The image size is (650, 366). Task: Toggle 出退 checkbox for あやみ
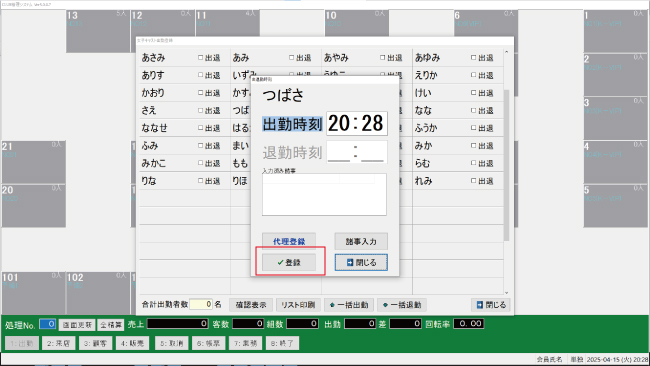tap(383, 58)
